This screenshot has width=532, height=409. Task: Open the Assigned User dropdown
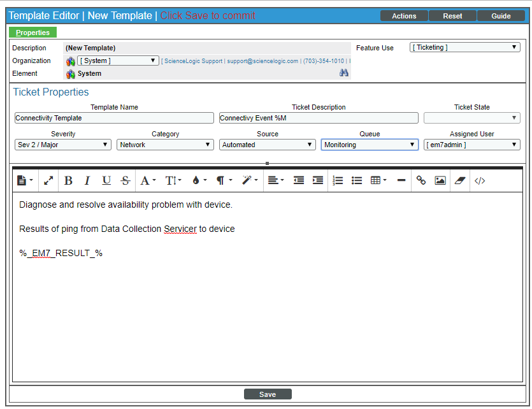[472, 145]
